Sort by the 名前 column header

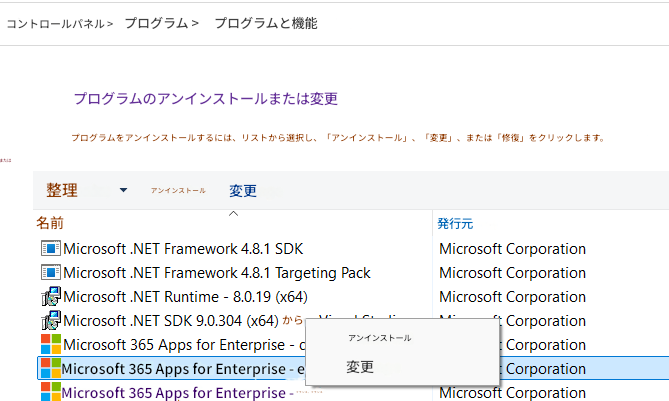(x=50, y=223)
